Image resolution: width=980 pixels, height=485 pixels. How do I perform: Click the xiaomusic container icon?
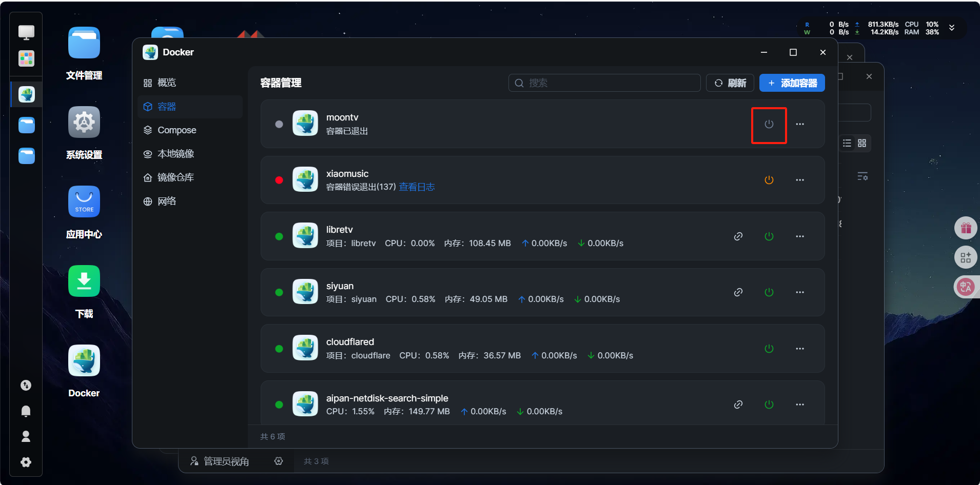(305, 180)
